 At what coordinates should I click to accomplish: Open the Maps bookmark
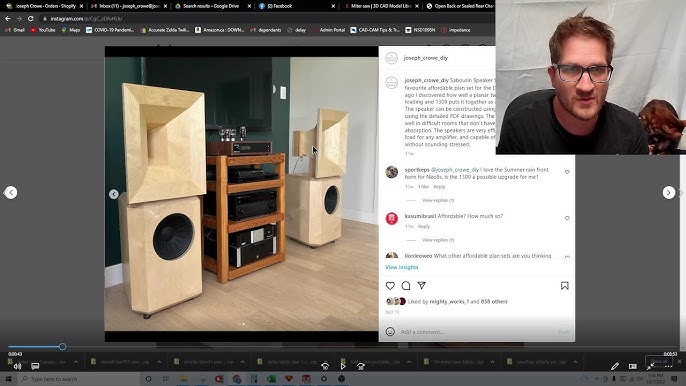pyautogui.click(x=71, y=30)
